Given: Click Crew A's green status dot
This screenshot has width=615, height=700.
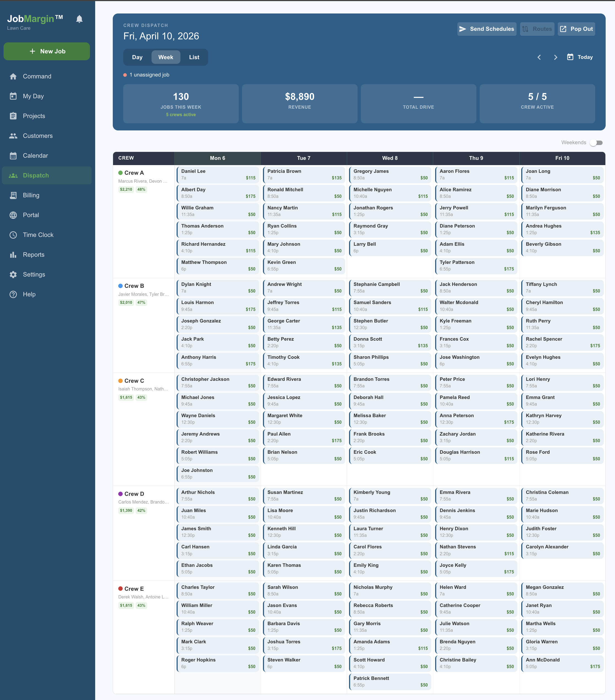Looking at the screenshot, I should (x=120, y=173).
